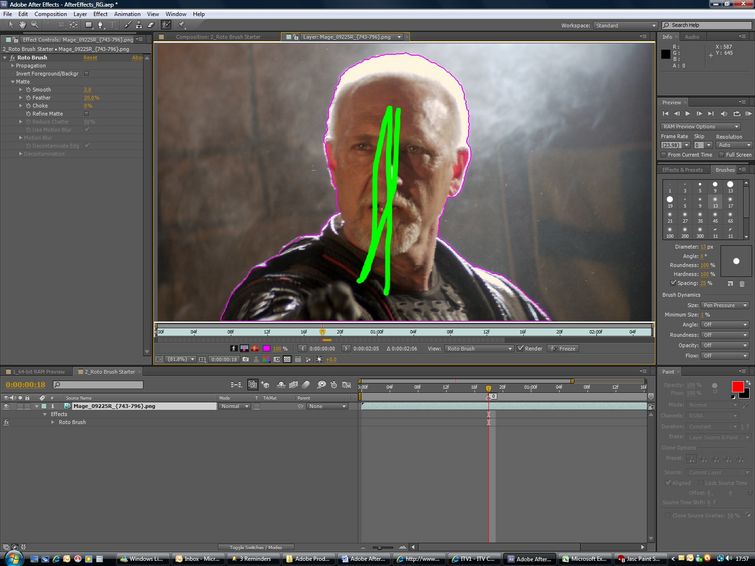Expand the Propagation property group
This screenshot has width=755, height=566.
pos(13,66)
